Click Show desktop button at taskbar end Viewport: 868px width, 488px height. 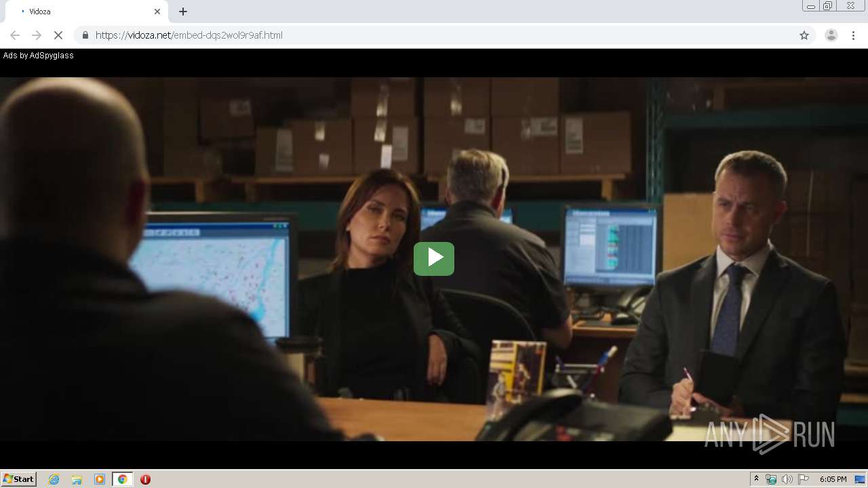pyautogui.click(x=861, y=479)
